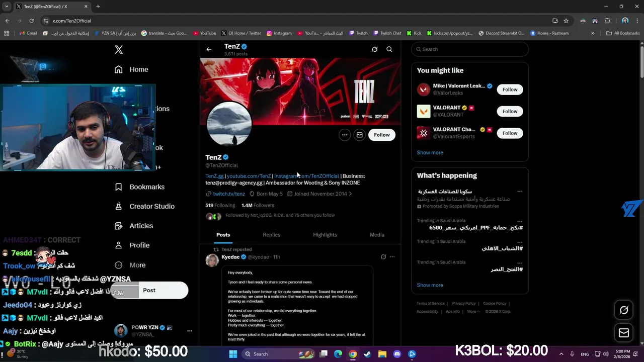Screen dimensions: 644x362
Task: Expand the hidden bookmarks chevron
Action: pyautogui.click(x=593, y=33)
